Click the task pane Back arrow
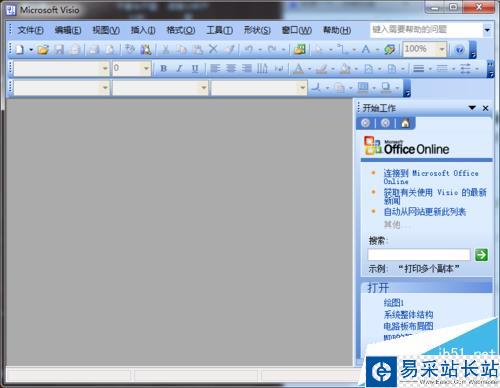Viewport: 500px width, 388px height. pos(365,123)
